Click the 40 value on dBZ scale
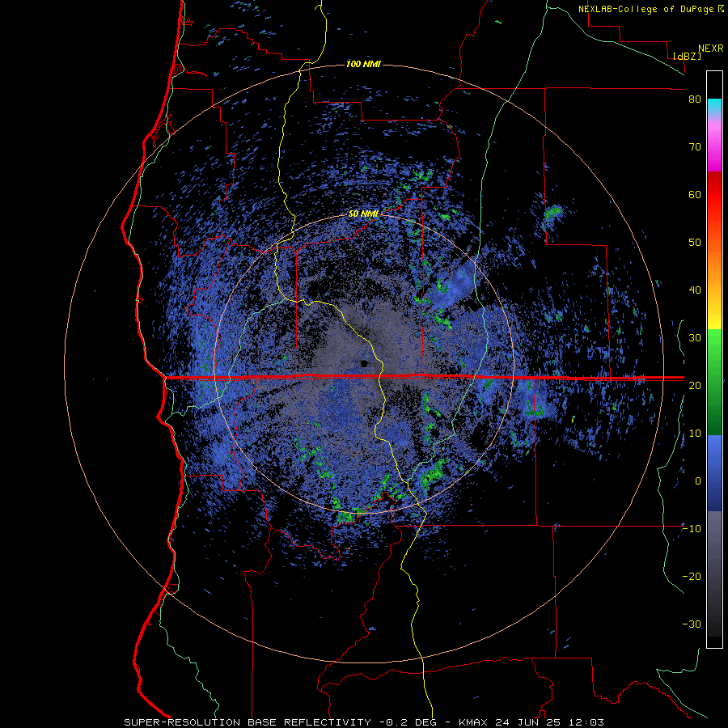Image resolution: width=728 pixels, height=728 pixels. pyautogui.click(x=695, y=290)
